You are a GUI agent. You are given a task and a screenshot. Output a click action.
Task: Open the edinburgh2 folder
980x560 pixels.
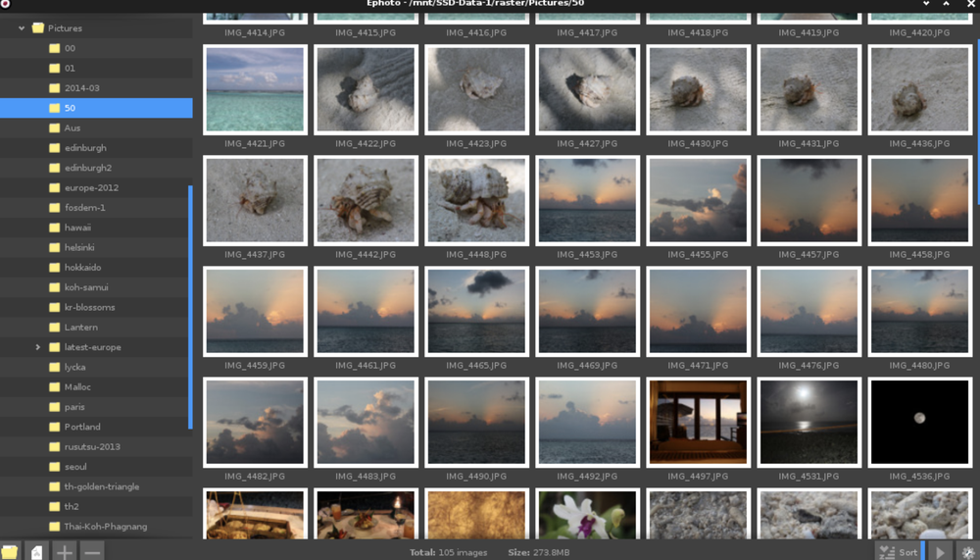[96, 168]
